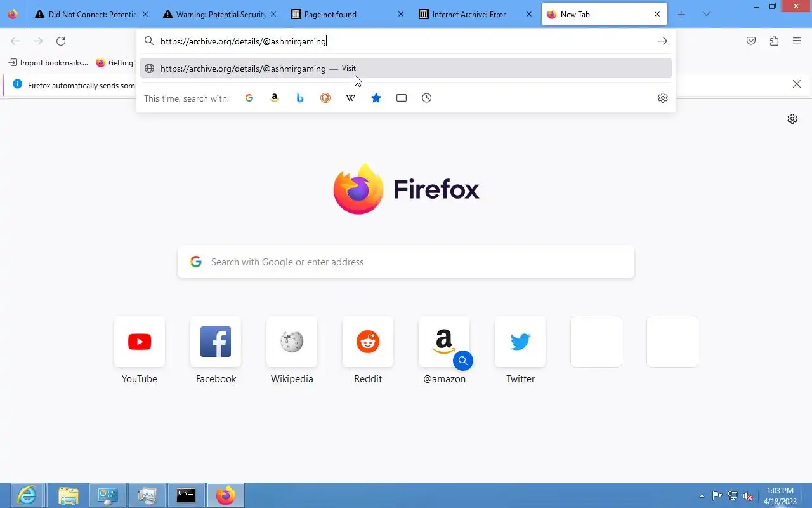Image resolution: width=812 pixels, height=508 pixels.
Task: Search this time with Amazon
Action: tap(275, 98)
